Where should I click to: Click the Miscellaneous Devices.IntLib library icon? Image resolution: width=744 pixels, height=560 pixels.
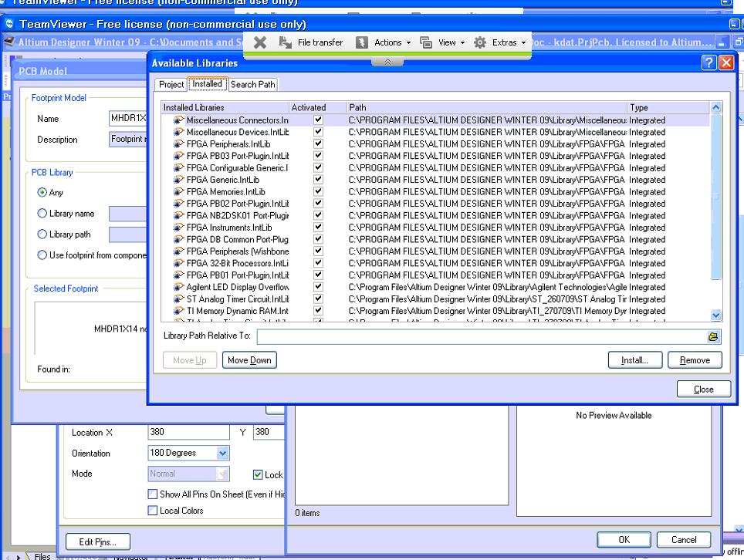tap(179, 133)
